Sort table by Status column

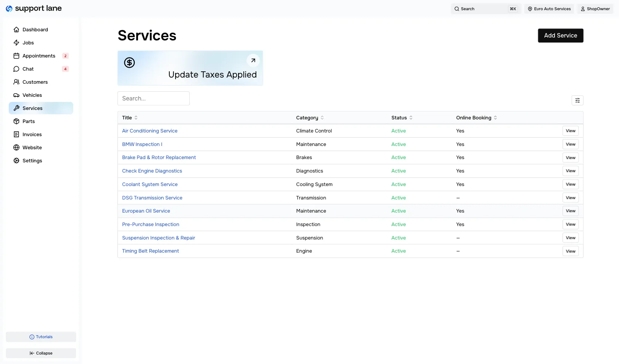(x=402, y=118)
